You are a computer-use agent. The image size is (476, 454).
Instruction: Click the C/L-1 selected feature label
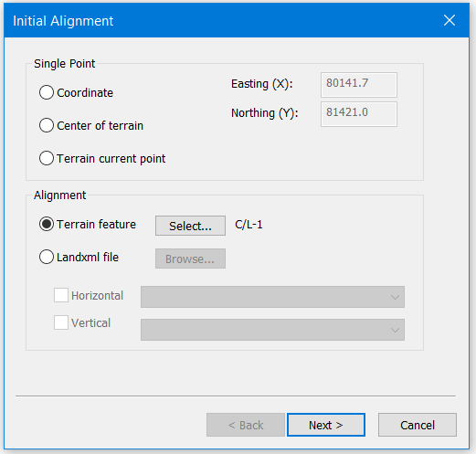click(249, 225)
